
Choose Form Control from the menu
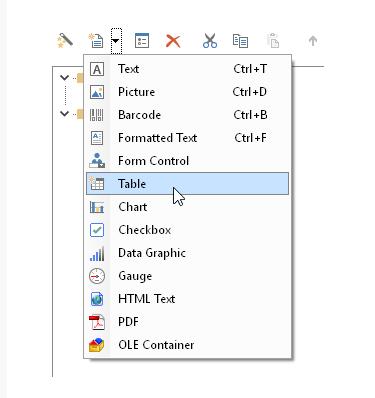tap(187, 161)
